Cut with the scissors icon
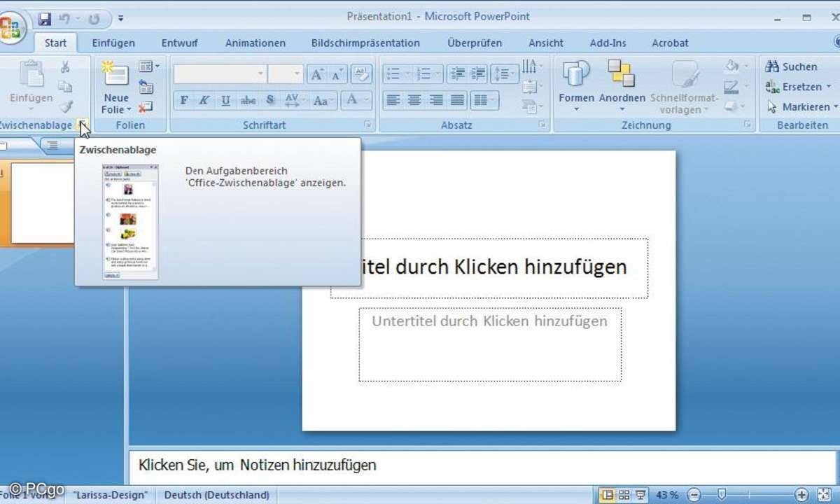Image resolution: width=840 pixels, height=504 pixels. (65, 67)
